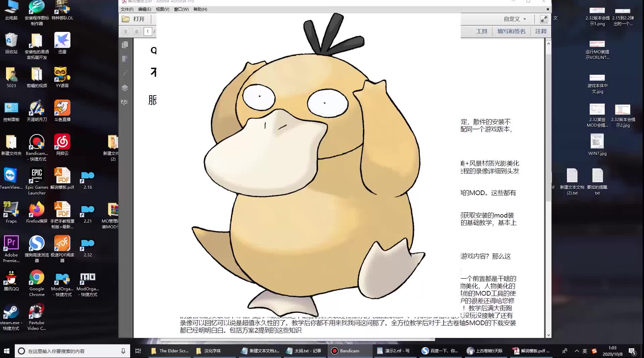The width and height of the screenshot is (644, 358).
Task: Select the TeamViewer desktop icon
Action: pyautogui.click(x=11, y=179)
